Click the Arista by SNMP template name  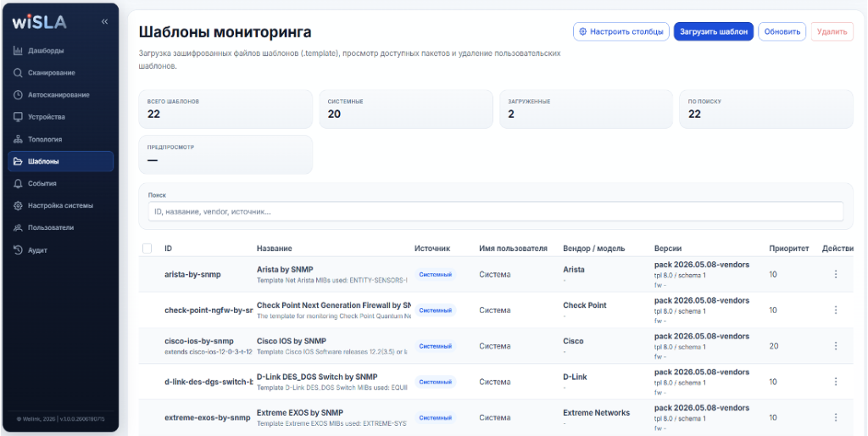tap(285, 270)
